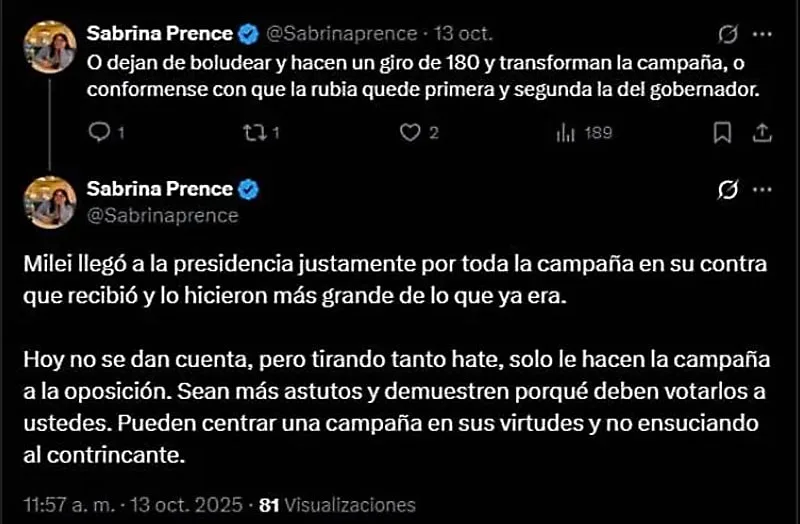Click the verified badge on the first tweet
This screenshot has height=524, width=800.
click(x=248, y=35)
